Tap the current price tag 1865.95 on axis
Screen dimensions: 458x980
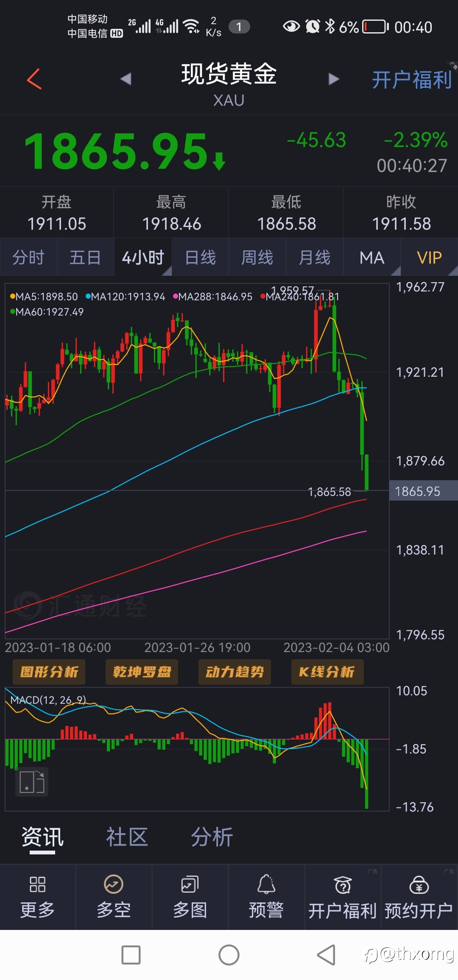423,491
